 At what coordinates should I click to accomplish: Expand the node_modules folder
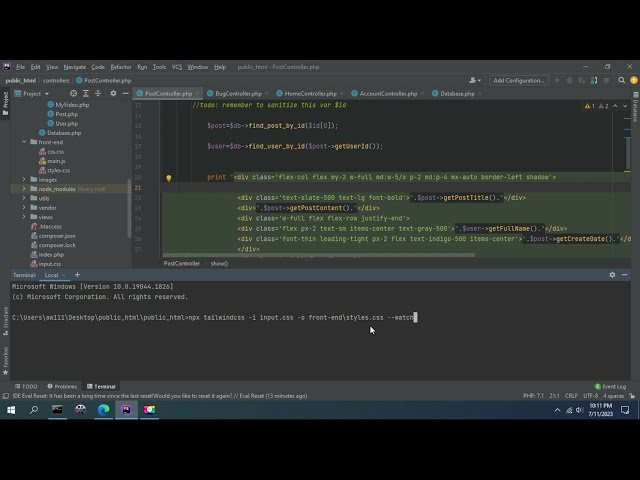24,189
